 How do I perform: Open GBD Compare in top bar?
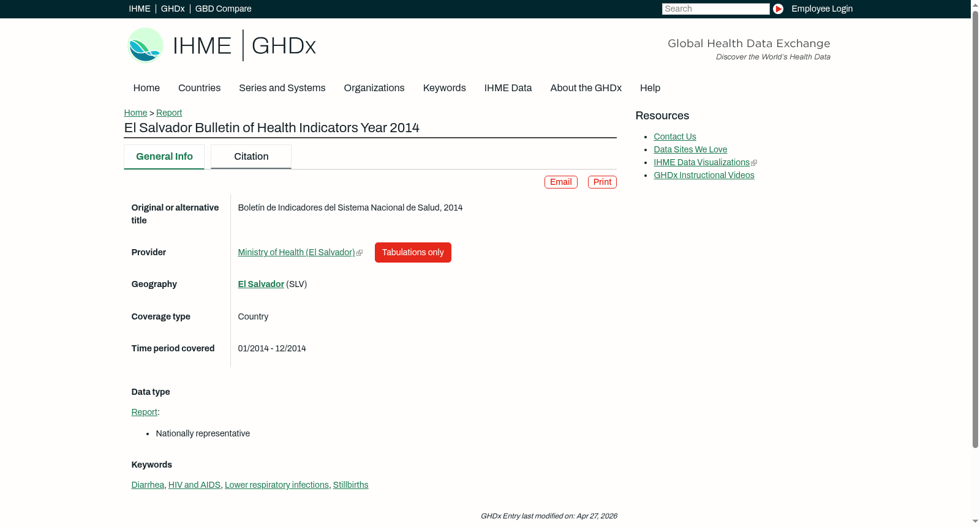click(x=223, y=9)
